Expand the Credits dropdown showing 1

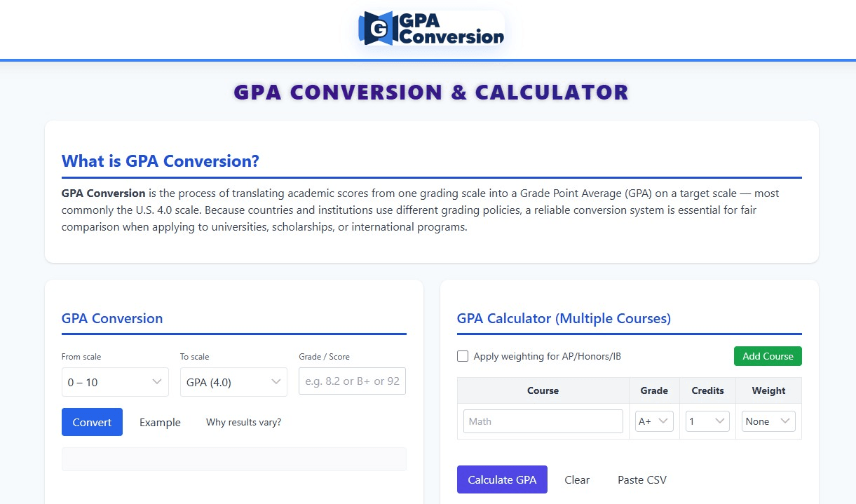coord(707,421)
